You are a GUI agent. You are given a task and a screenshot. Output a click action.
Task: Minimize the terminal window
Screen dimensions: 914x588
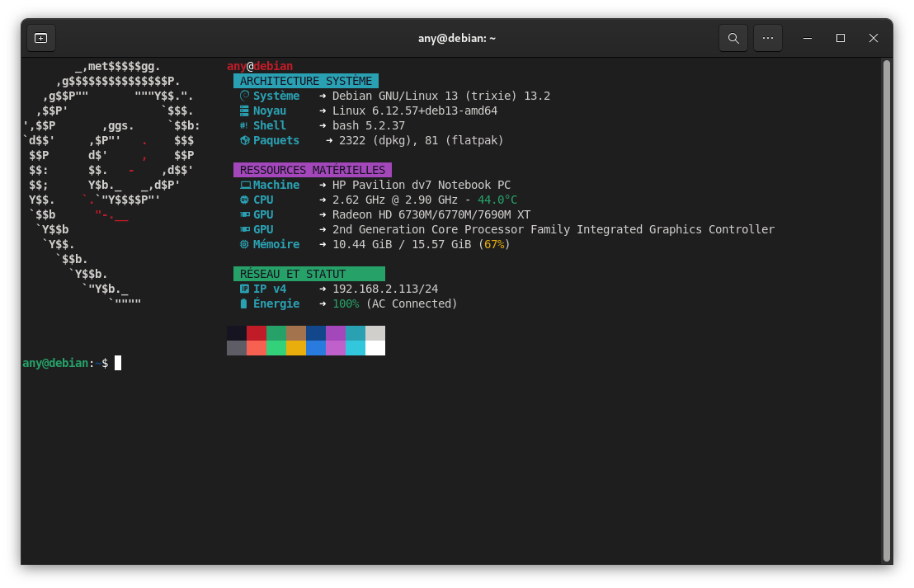point(808,38)
